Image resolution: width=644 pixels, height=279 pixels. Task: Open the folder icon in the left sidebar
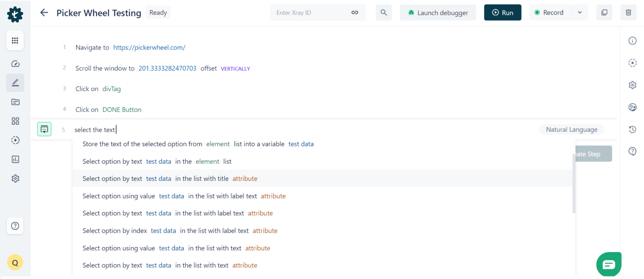click(15, 102)
